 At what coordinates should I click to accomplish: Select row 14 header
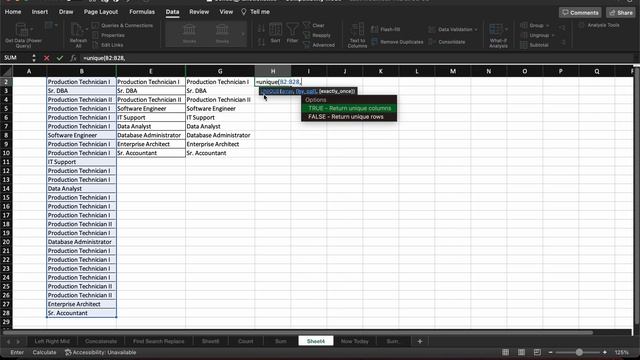6,189
